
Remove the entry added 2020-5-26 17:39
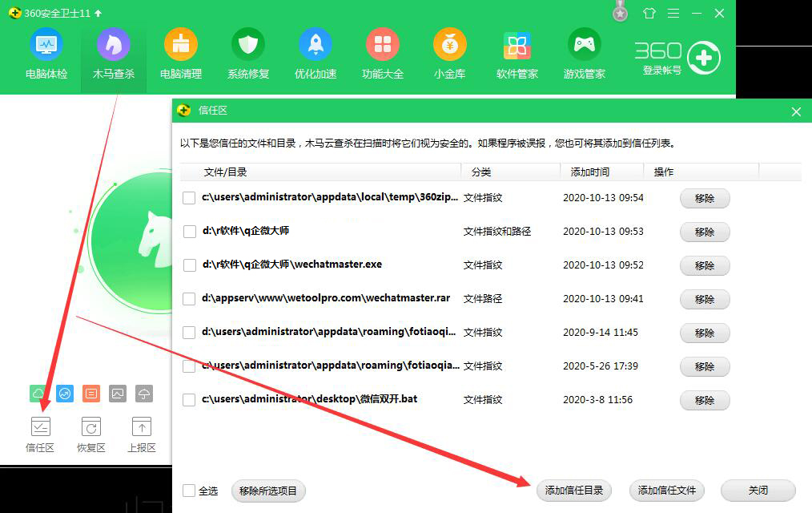point(705,367)
